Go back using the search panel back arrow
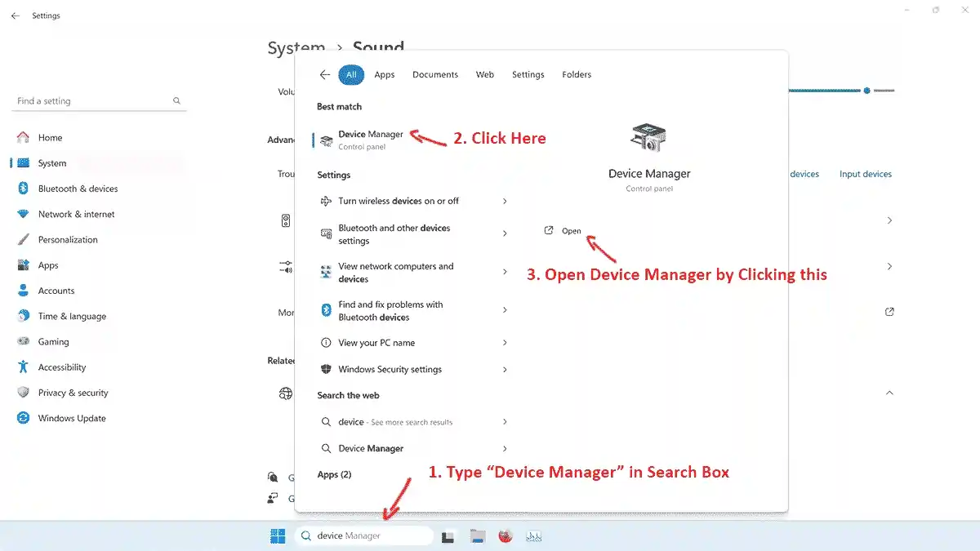 (325, 74)
